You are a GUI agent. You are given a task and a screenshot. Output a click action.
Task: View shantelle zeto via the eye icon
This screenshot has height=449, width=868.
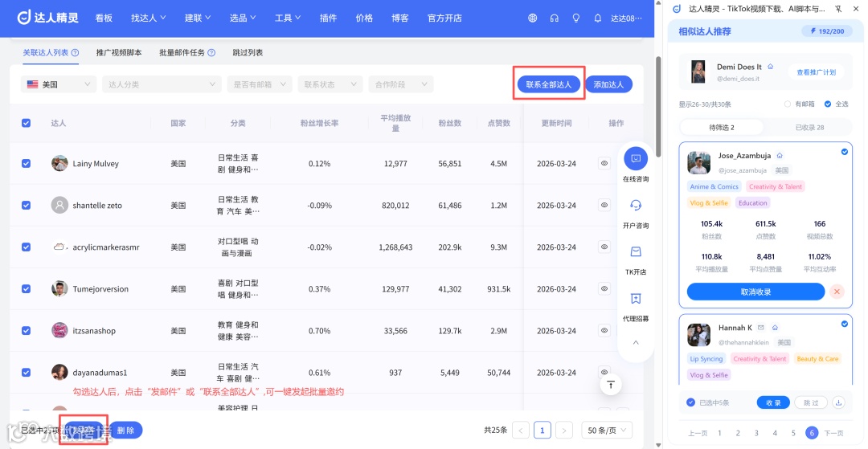tap(604, 205)
